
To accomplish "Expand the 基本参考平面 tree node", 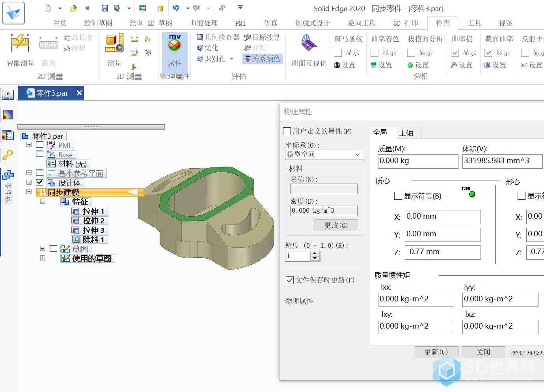I will click(29, 173).
